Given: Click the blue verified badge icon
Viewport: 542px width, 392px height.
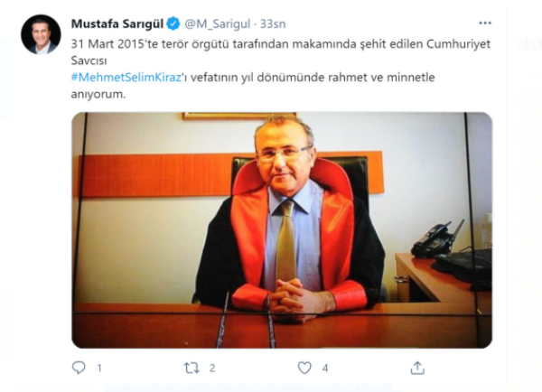Looking at the screenshot, I should tap(173, 23).
